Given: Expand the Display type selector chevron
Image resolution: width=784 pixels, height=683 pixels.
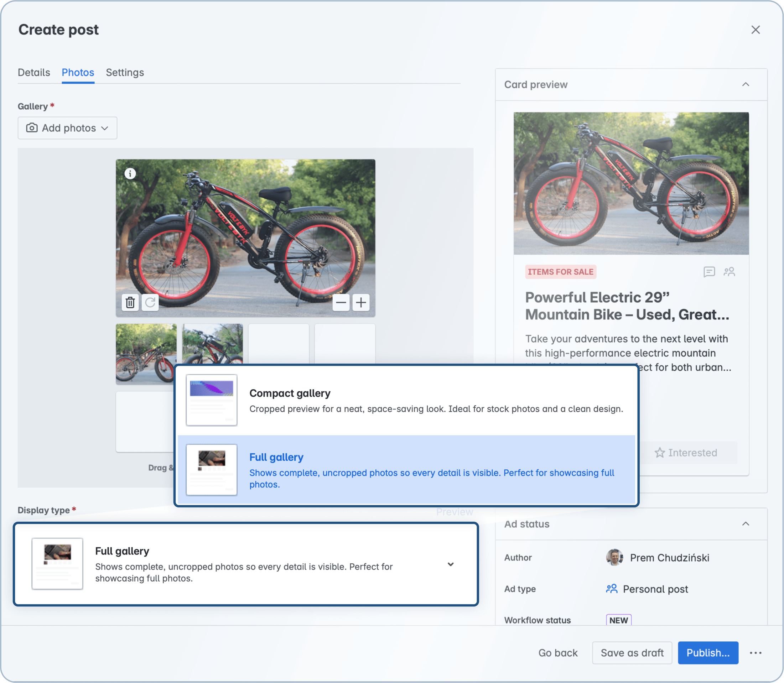Looking at the screenshot, I should pyautogui.click(x=451, y=564).
